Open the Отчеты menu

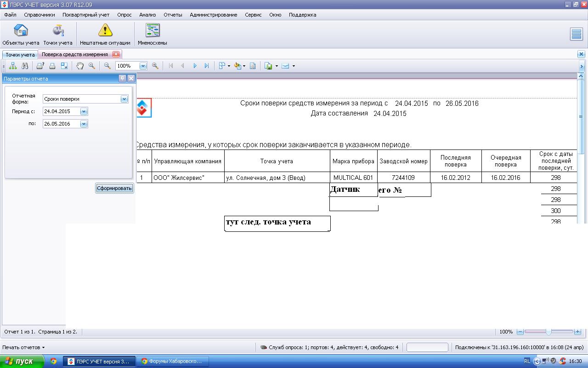[x=173, y=15]
